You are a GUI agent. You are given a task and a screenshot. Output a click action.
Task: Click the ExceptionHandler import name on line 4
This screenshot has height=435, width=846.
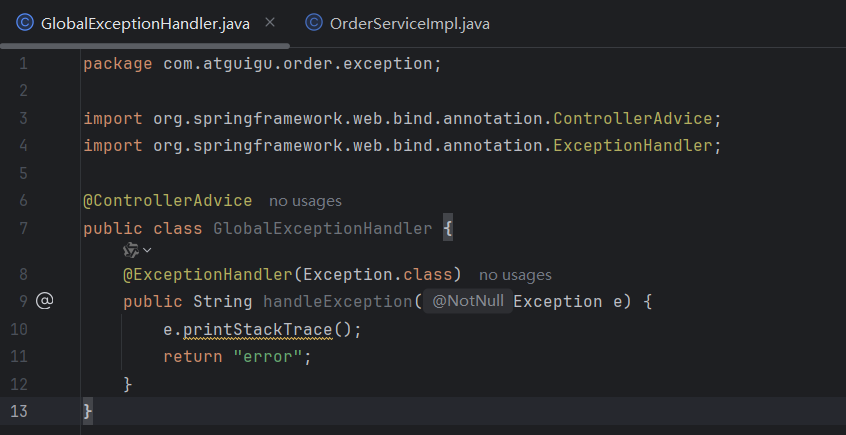coord(633,146)
